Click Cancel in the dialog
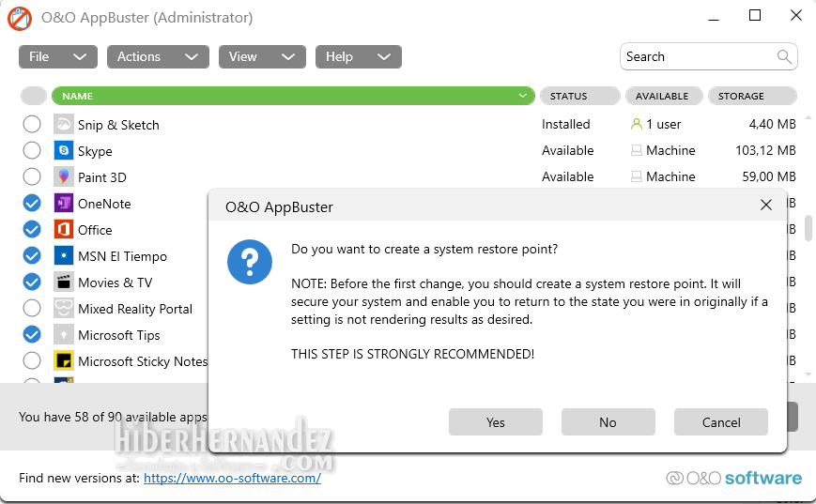 pos(721,421)
